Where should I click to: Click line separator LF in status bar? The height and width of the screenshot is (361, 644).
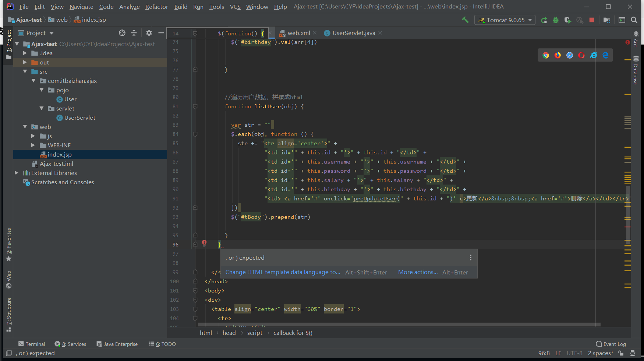coord(558,353)
